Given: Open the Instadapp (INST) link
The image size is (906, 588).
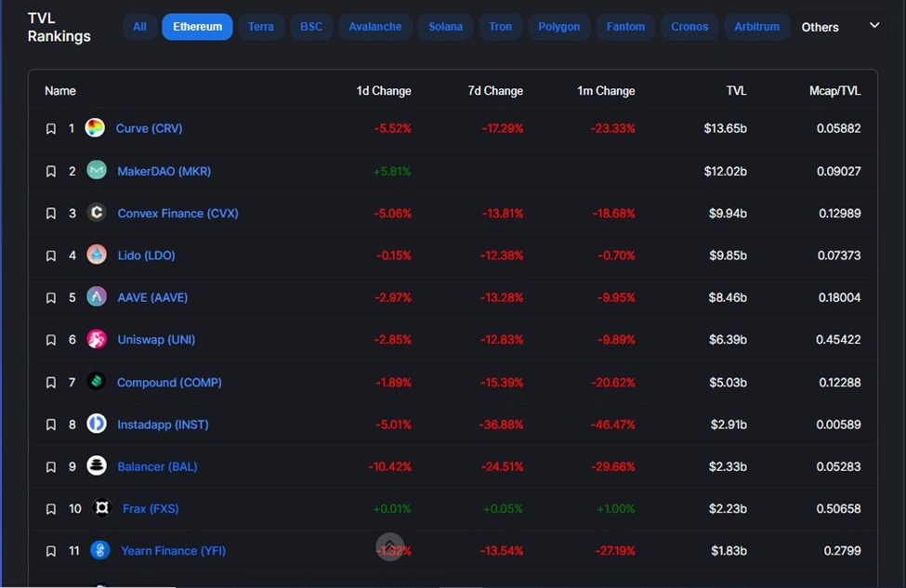Looking at the screenshot, I should (163, 425).
